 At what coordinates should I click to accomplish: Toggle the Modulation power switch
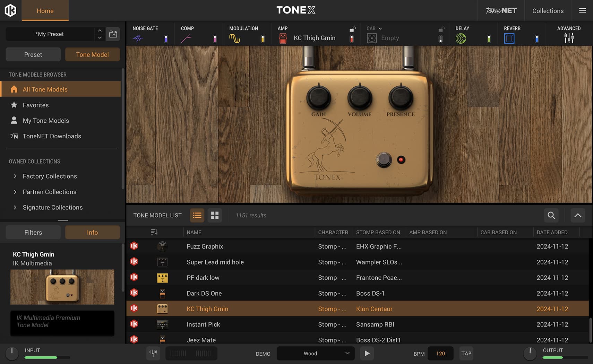[x=263, y=39]
